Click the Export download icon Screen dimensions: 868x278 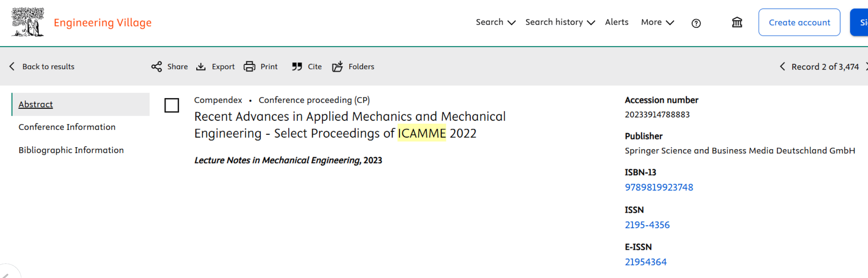pos(201,66)
